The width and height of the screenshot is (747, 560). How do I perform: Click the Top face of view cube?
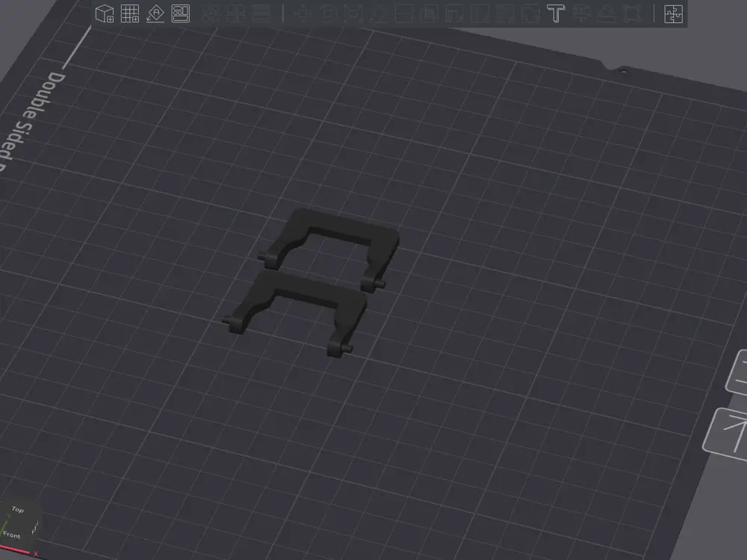(18, 509)
